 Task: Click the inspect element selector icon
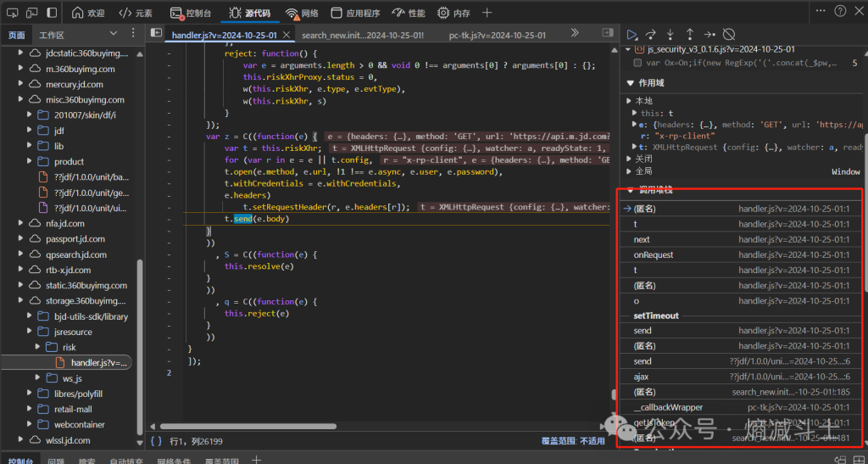11,13
